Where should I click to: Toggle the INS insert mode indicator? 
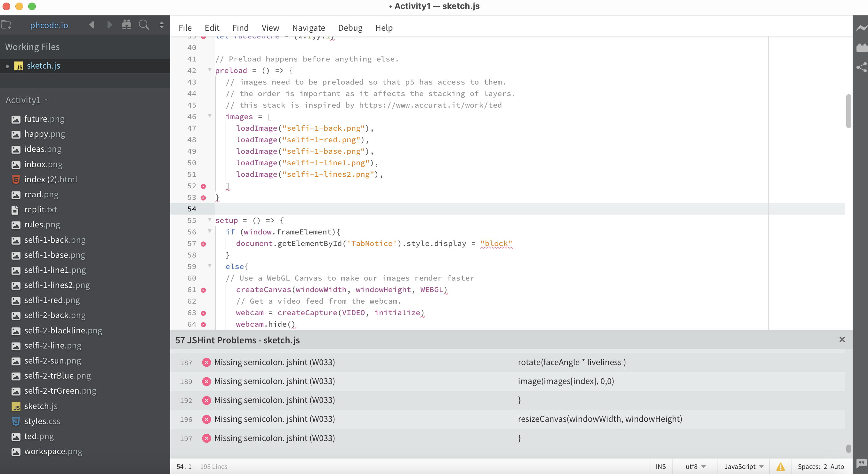pyautogui.click(x=660, y=466)
